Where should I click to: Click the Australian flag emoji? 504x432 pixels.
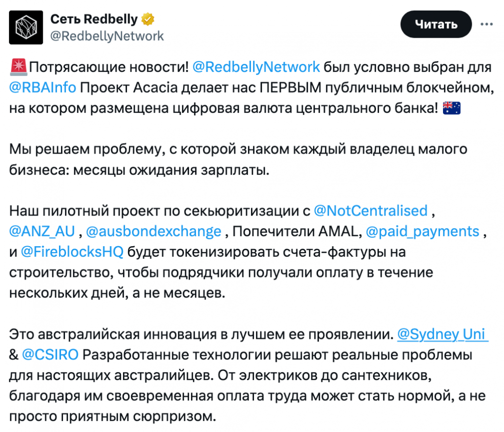[x=452, y=108]
